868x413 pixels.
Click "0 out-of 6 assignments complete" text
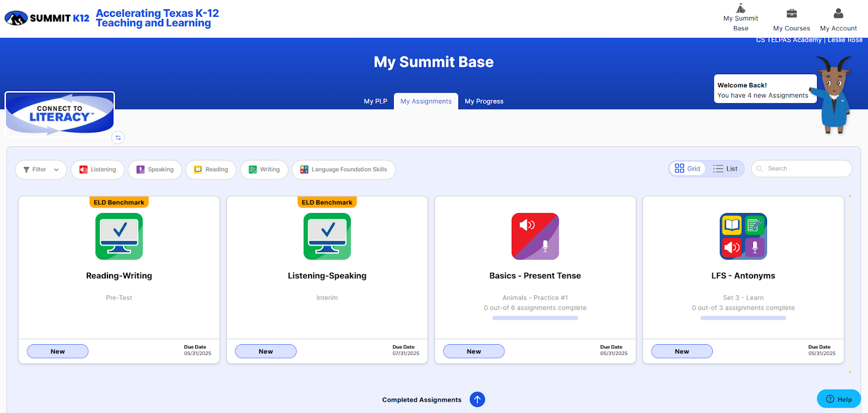[535, 308]
